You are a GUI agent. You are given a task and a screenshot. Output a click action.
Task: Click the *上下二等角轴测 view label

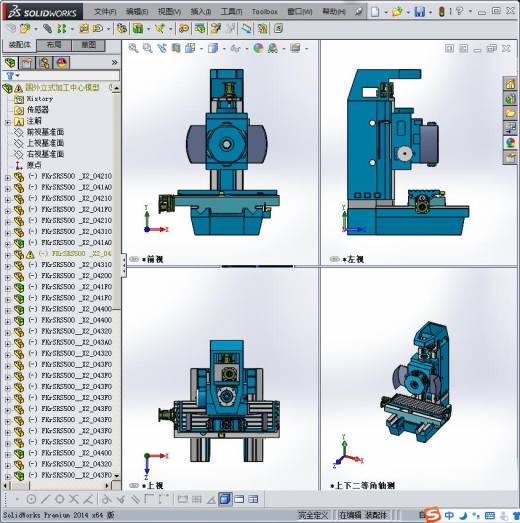[x=363, y=486]
